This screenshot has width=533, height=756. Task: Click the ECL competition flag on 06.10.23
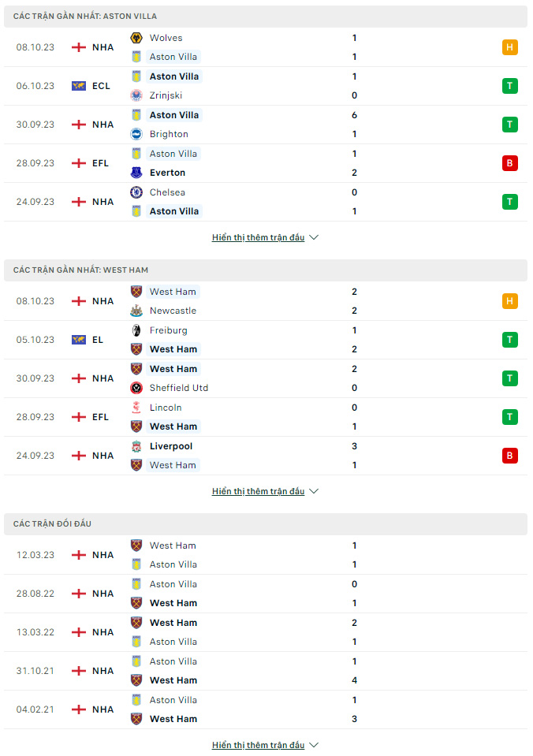pos(79,86)
